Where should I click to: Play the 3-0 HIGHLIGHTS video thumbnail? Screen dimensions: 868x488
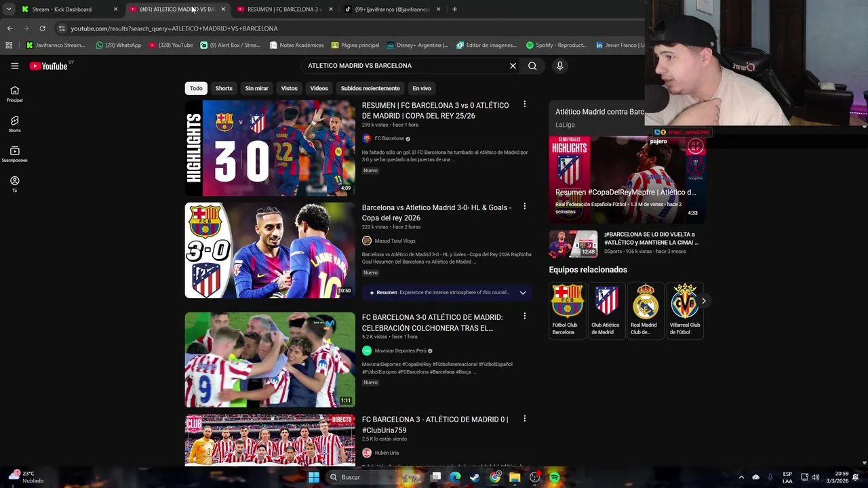coord(270,148)
